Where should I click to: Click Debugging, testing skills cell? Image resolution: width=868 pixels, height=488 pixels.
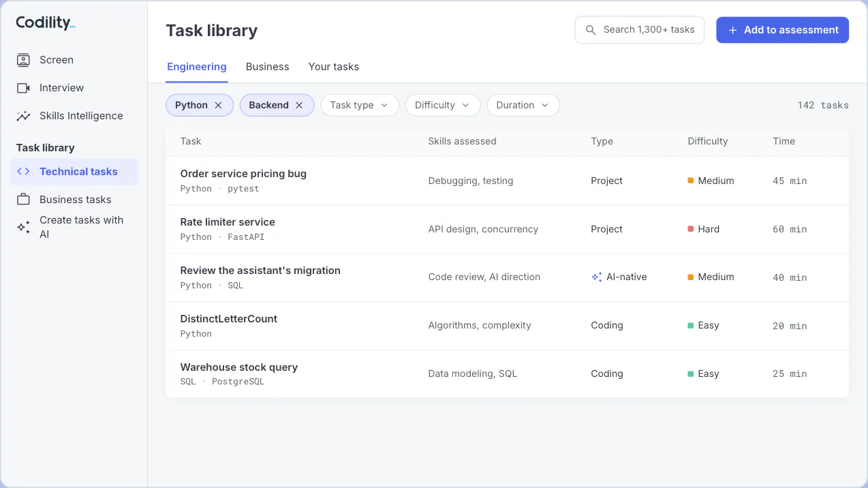[x=471, y=181]
